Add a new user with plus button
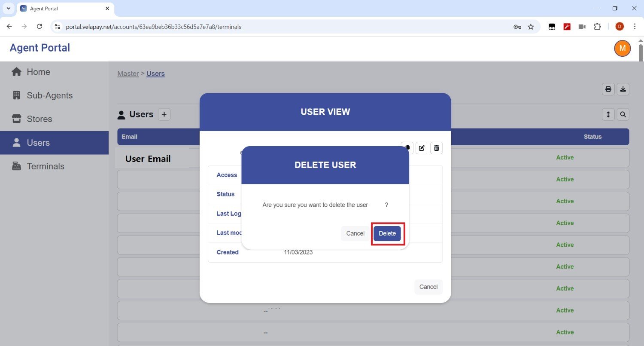 pos(164,114)
